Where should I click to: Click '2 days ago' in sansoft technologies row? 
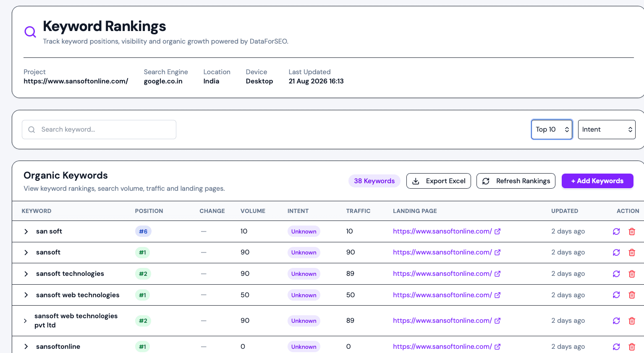tap(568, 274)
